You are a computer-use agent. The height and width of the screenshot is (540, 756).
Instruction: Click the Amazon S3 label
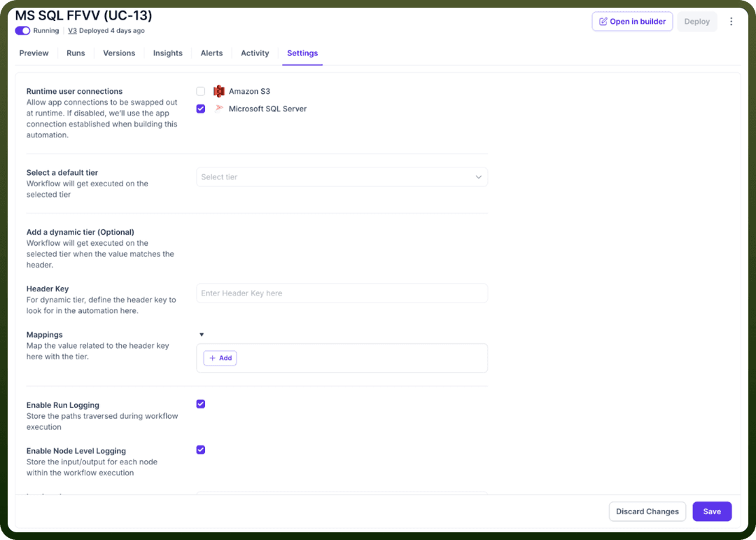point(249,91)
